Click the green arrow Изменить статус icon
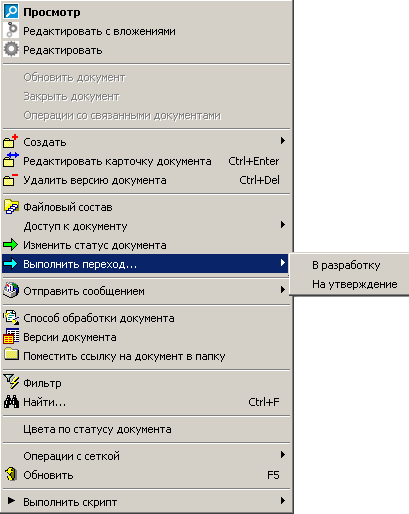Screen dimensions: 409x514 click(11, 245)
